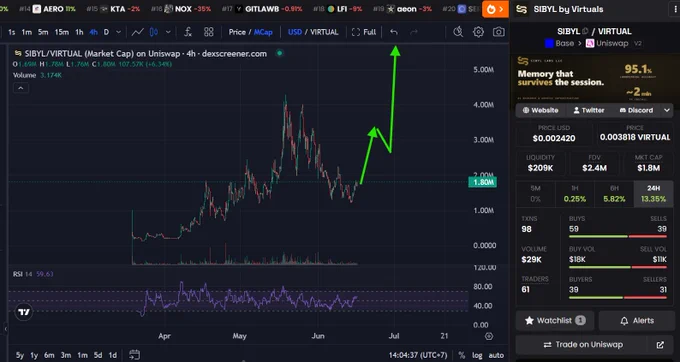This screenshot has height=362, width=680.
Task: Switch chart to MCap mode
Action: point(263,32)
